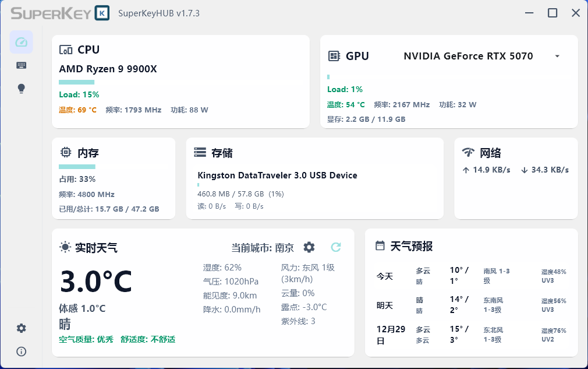
Task: Click the GPU chip icon
Action: (x=334, y=56)
